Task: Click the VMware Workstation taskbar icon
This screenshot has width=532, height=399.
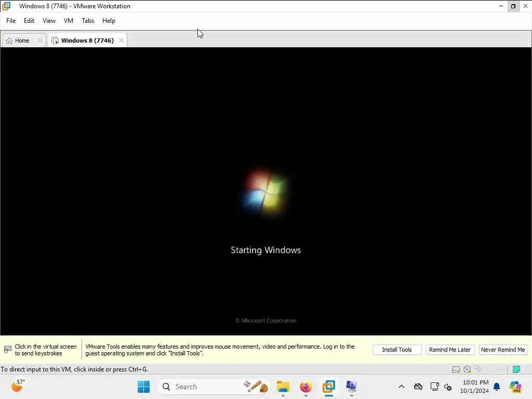Action: click(328, 387)
